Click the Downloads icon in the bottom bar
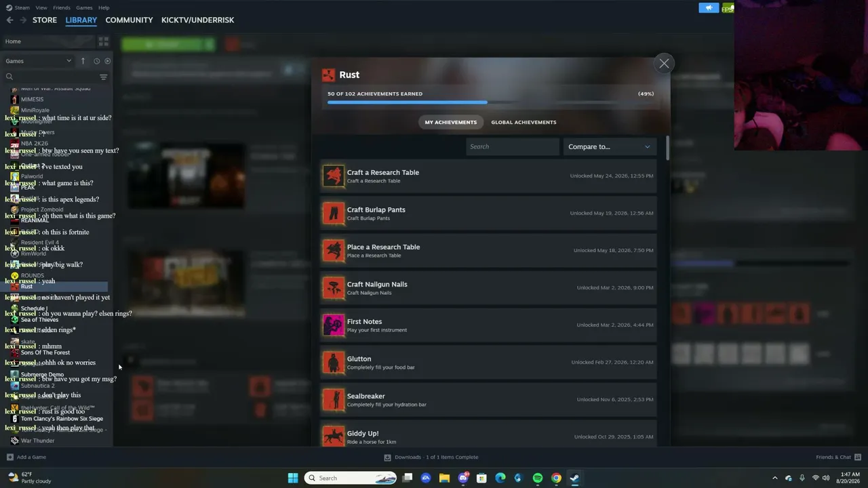 coord(387,457)
